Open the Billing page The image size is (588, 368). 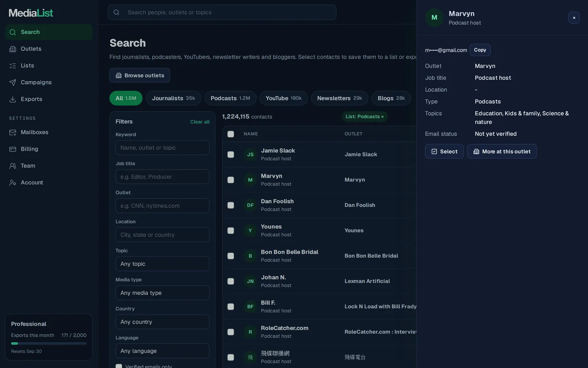coord(49,149)
